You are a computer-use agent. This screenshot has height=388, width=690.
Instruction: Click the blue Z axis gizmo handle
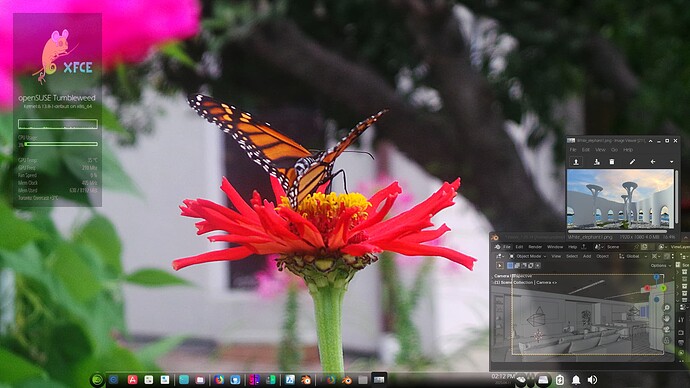(656, 277)
